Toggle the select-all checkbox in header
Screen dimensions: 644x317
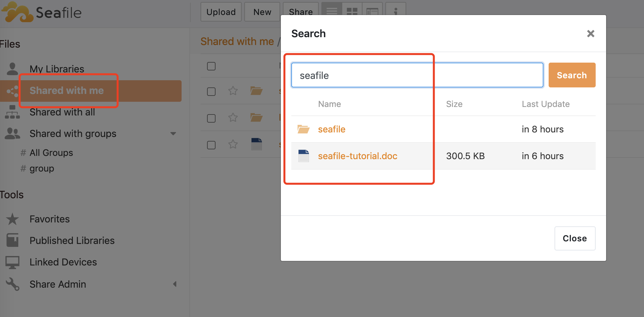(x=211, y=66)
